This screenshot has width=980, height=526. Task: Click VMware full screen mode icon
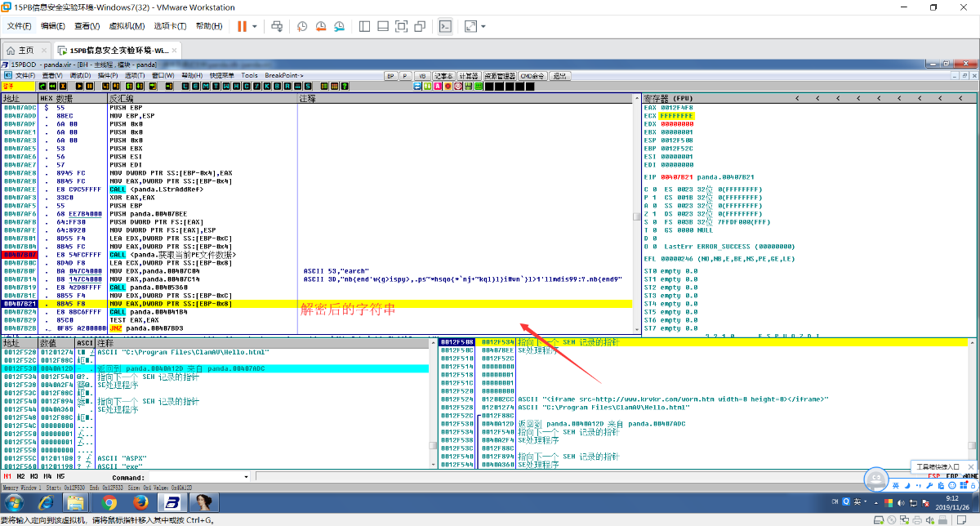click(401, 27)
